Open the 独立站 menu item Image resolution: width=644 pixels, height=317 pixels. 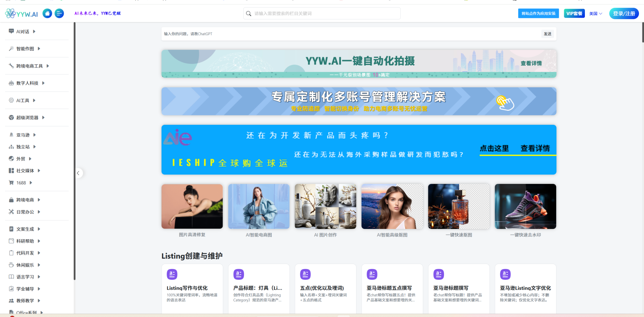click(22, 147)
